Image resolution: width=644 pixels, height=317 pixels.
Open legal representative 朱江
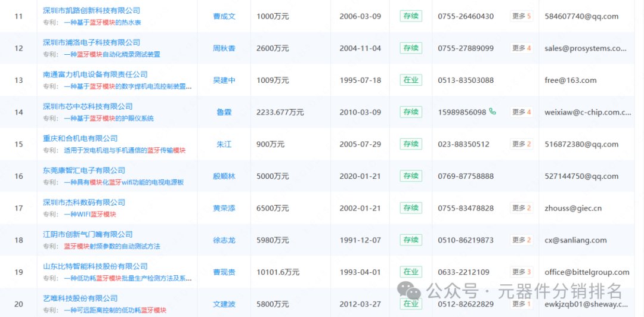(224, 145)
